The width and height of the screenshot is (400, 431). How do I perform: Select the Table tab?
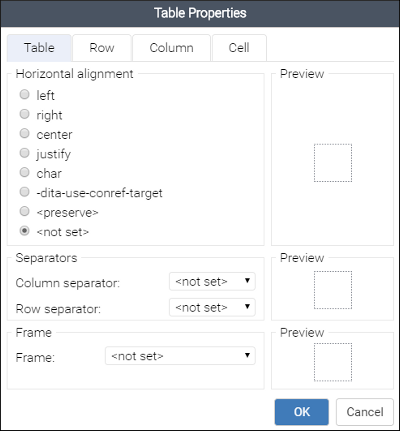click(39, 48)
